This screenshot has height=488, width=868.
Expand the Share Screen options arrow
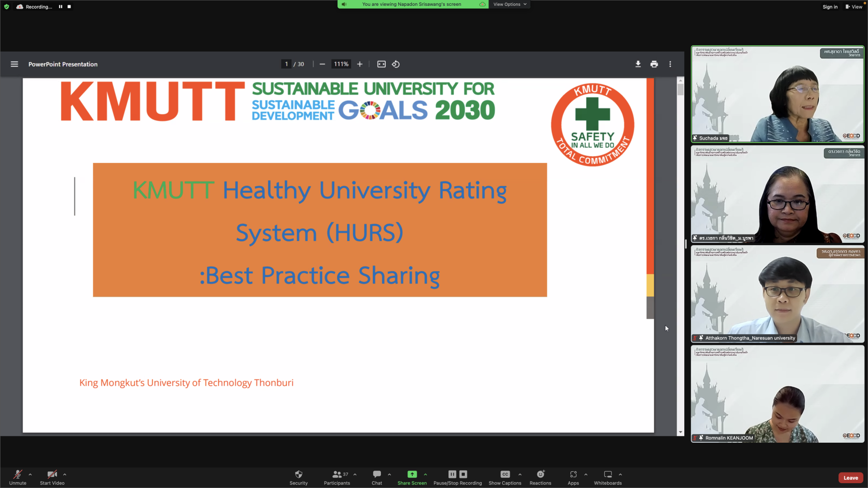click(x=425, y=475)
